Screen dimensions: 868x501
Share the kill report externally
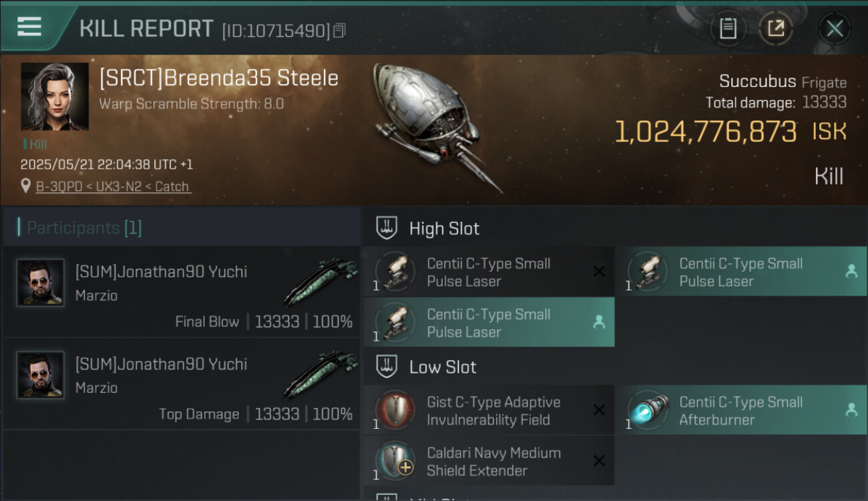tap(775, 28)
